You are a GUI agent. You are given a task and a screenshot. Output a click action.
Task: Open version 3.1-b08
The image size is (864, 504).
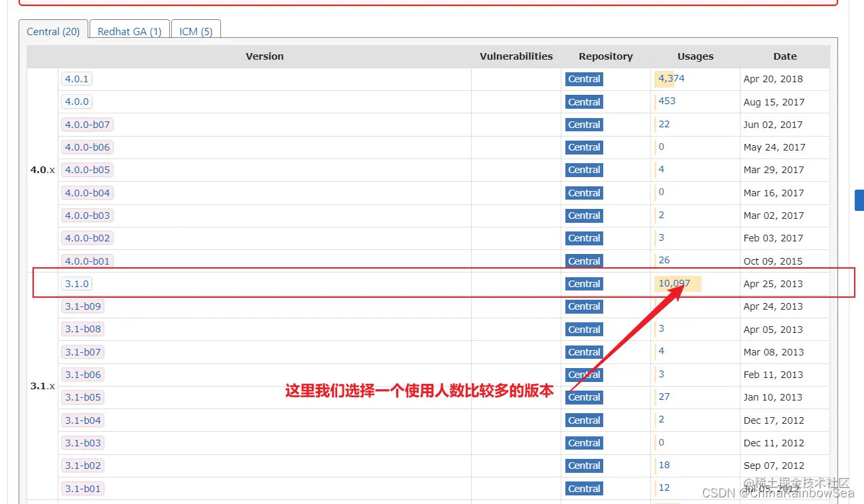coord(83,329)
